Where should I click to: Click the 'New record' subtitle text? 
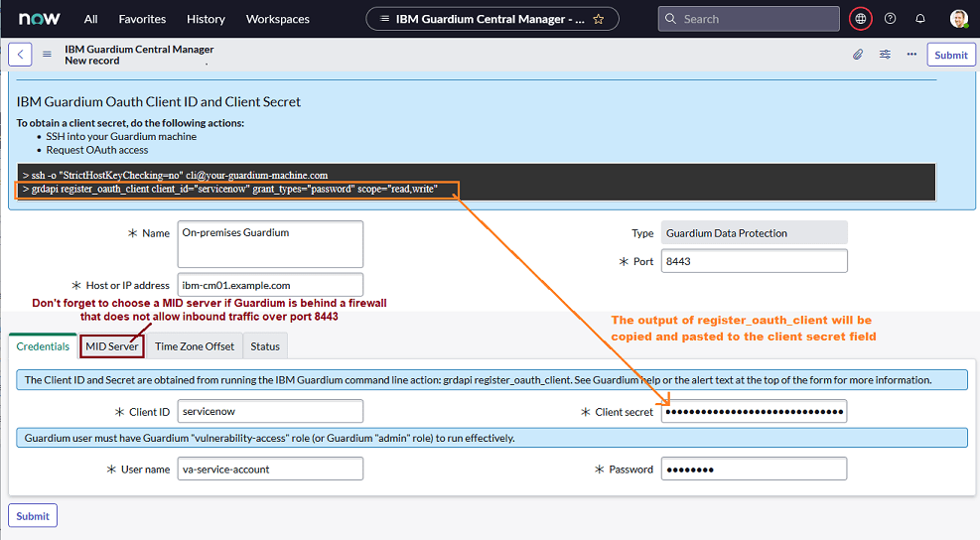92,61
